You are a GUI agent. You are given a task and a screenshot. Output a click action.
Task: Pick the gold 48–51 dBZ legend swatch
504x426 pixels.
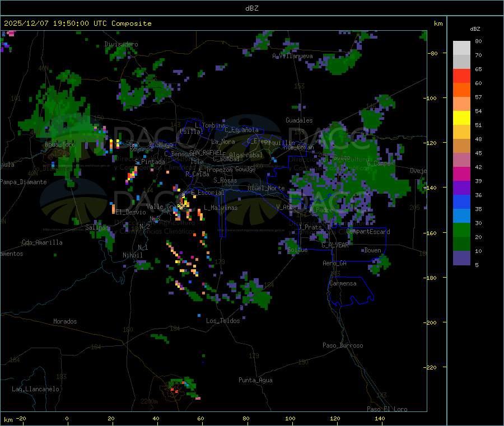coord(461,132)
